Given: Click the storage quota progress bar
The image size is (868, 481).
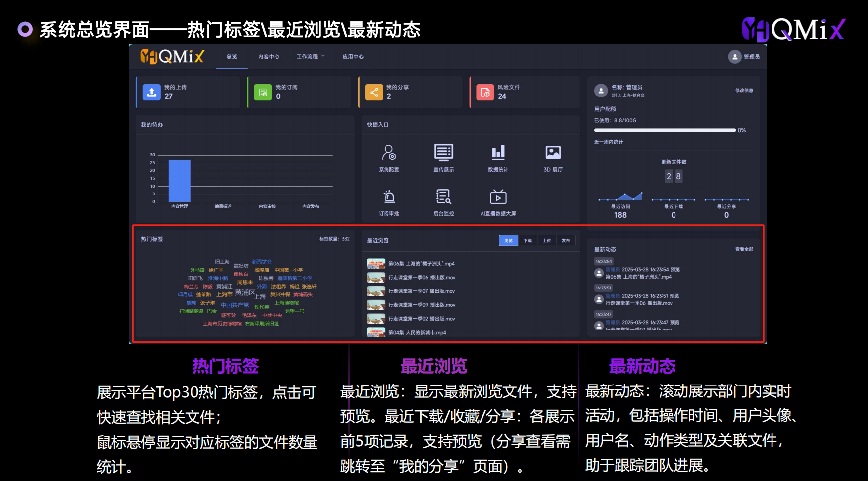Looking at the screenshot, I should tap(665, 130).
